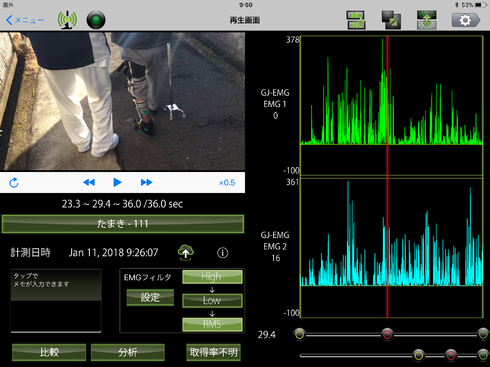The width and height of the screenshot is (490, 367).
Task: Rewind the video playback
Action: [89, 182]
